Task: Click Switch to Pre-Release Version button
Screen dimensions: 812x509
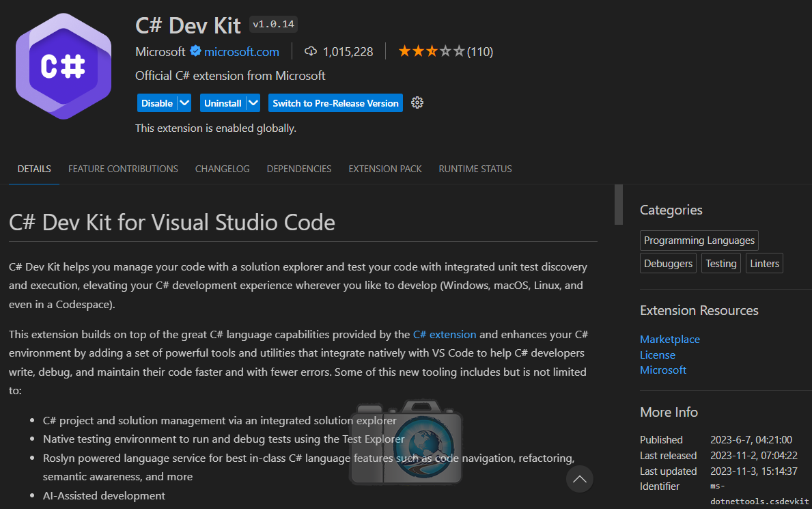Action: [335, 103]
